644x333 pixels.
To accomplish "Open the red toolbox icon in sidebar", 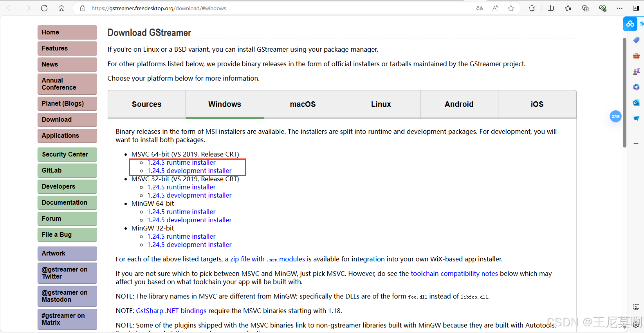I will (636, 56).
